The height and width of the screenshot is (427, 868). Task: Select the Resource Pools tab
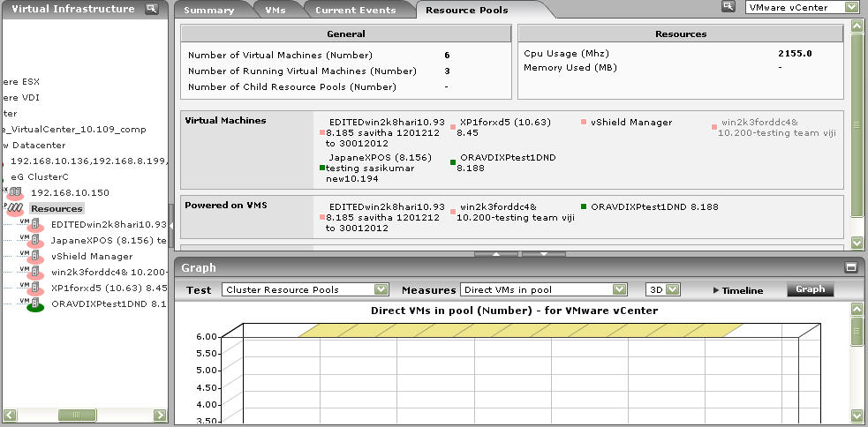[x=466, y=10]
